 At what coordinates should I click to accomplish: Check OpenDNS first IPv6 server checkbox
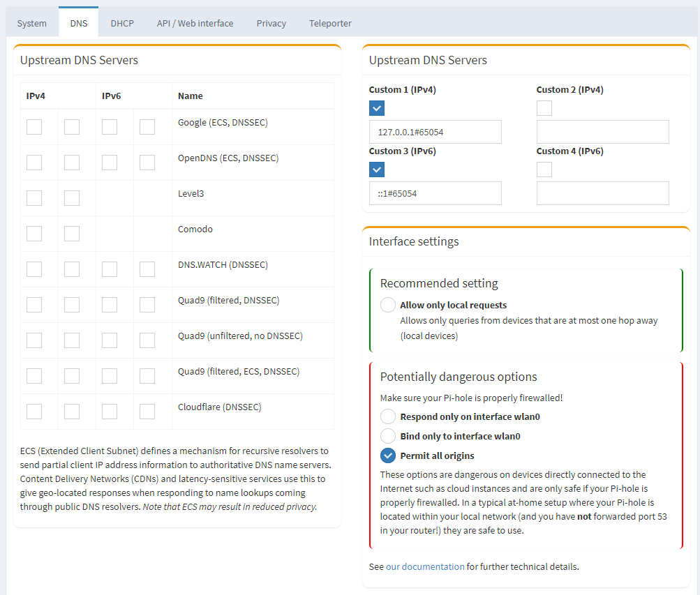pyautogui.click(x=110, y=163)
